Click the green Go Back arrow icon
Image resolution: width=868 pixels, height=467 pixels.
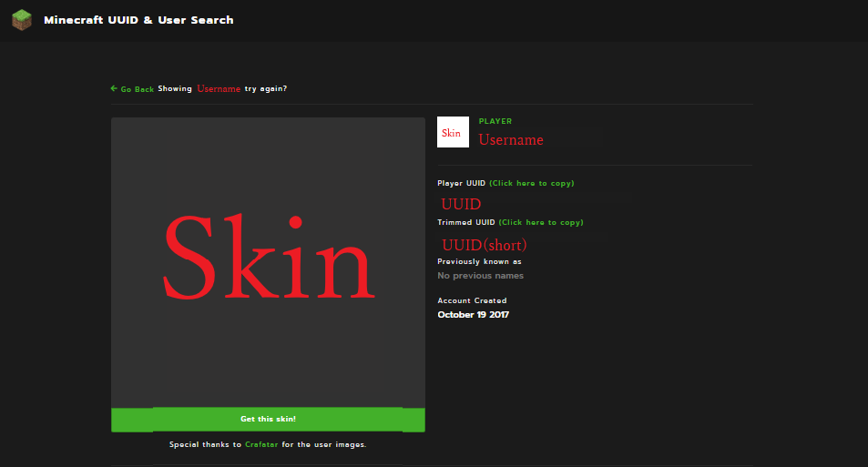(x=114, y=88)
